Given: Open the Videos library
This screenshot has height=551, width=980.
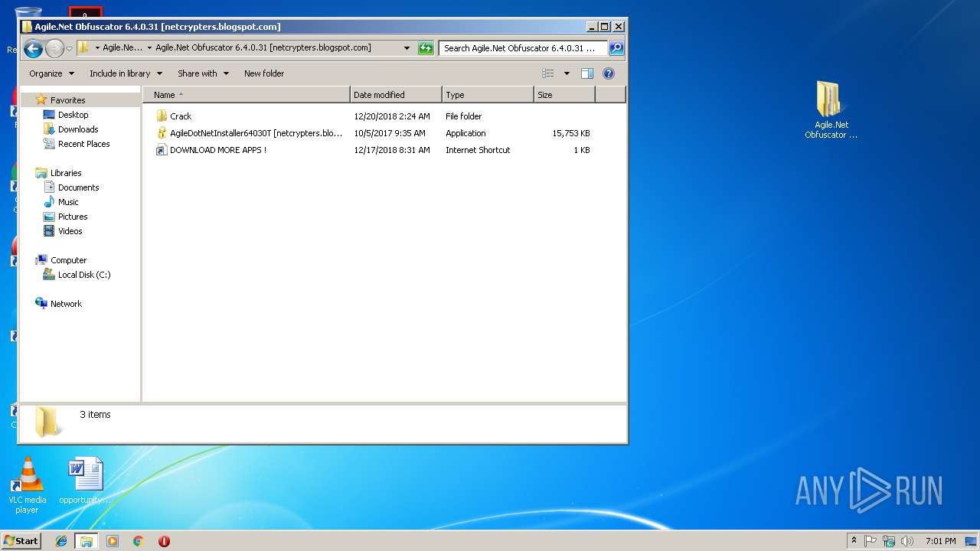Looking at the screenshot, I should (70, 231).
